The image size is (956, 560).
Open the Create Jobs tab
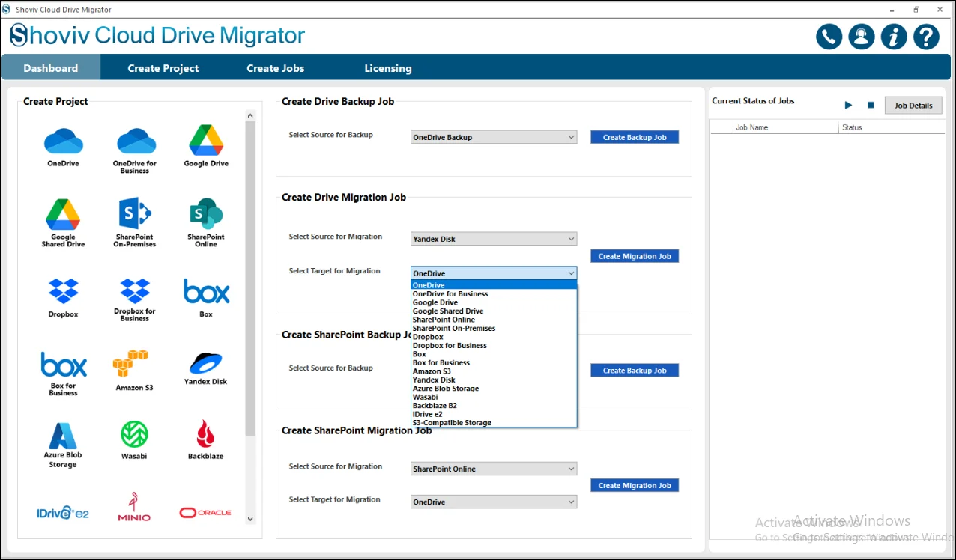[276, 67]
